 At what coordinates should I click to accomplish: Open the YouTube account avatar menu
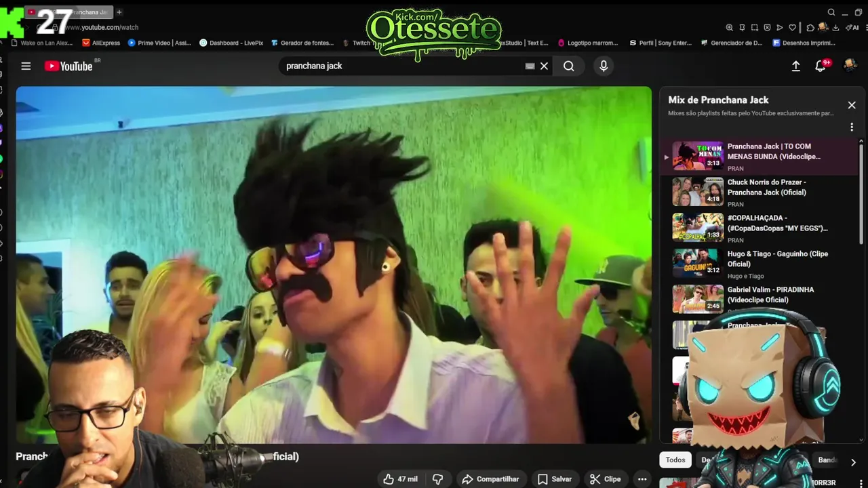[x=850, y=65]
